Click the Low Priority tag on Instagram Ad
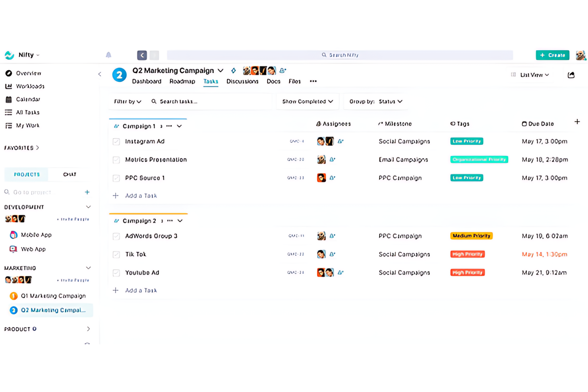Screen dimensions: 588x392 point(467,141)
